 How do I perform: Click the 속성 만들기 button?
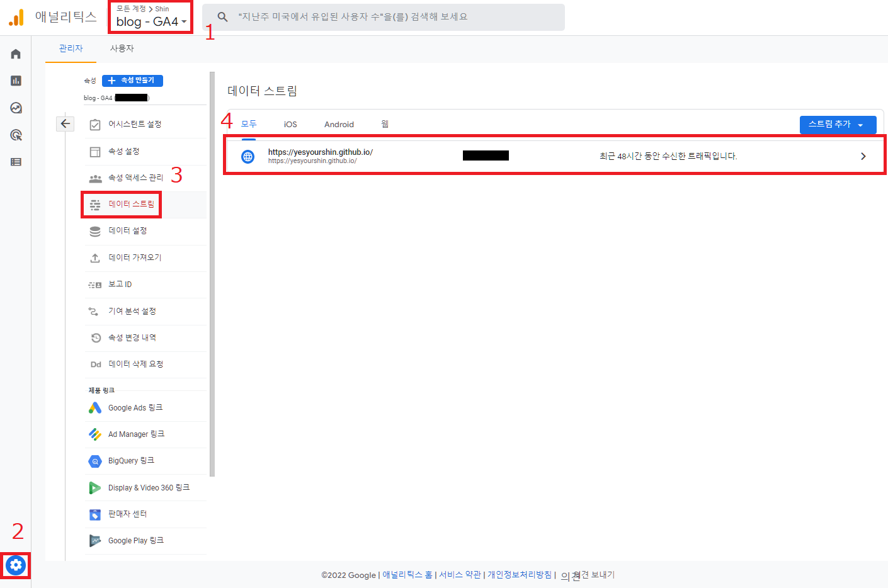point(132,81)
